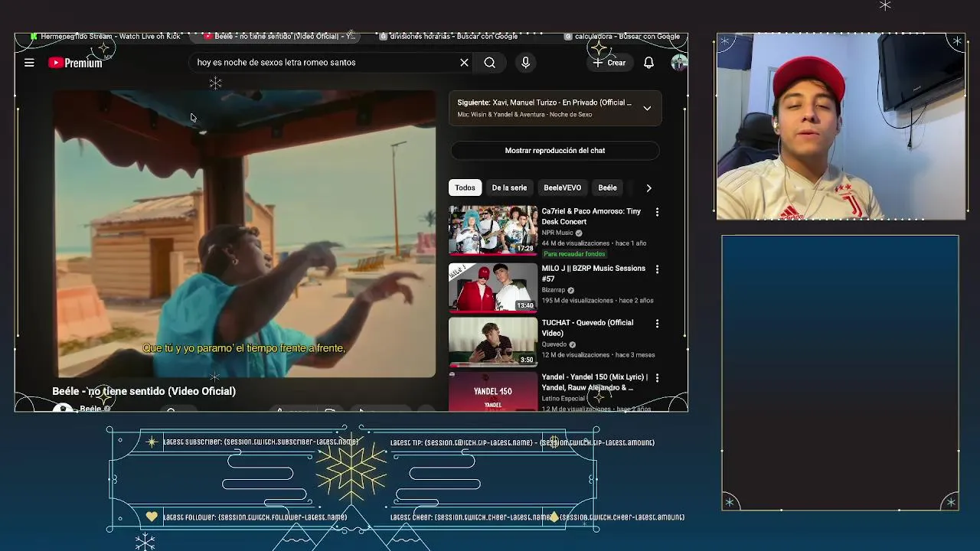This screenshot has width=980, height=551.
Task: Click Ca7riel & Paco Amoroso video title
Action: tap(591, 217)
